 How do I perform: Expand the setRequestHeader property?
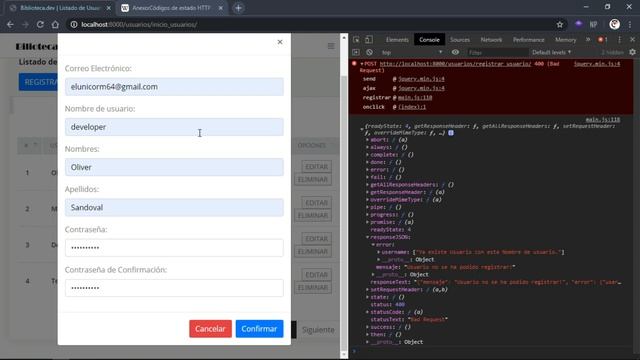click(367, 289)
